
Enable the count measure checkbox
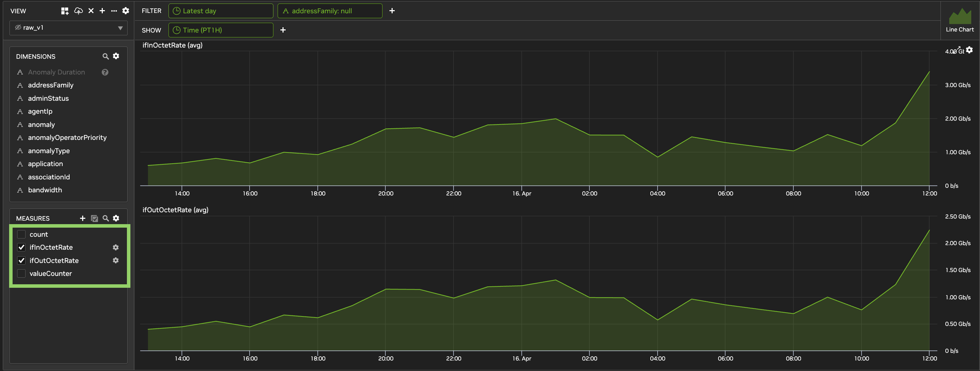tap(22, 234)
